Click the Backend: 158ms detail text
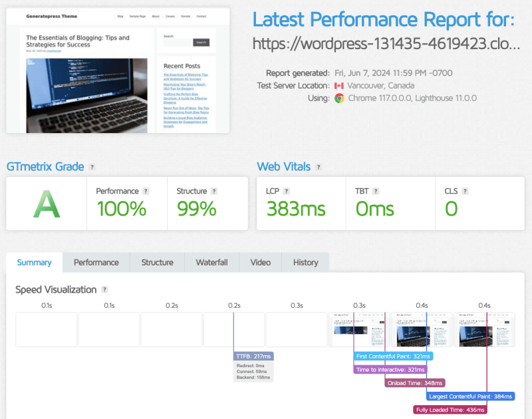Viewport: 532px width, 419px height. click(x=253, y=377)
